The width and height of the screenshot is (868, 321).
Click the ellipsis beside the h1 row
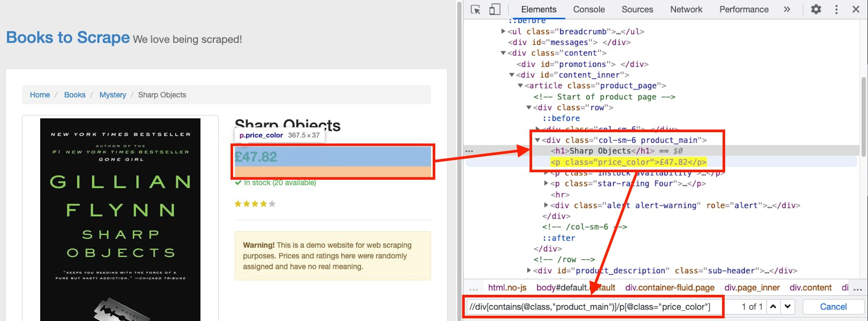click(469, 151)
